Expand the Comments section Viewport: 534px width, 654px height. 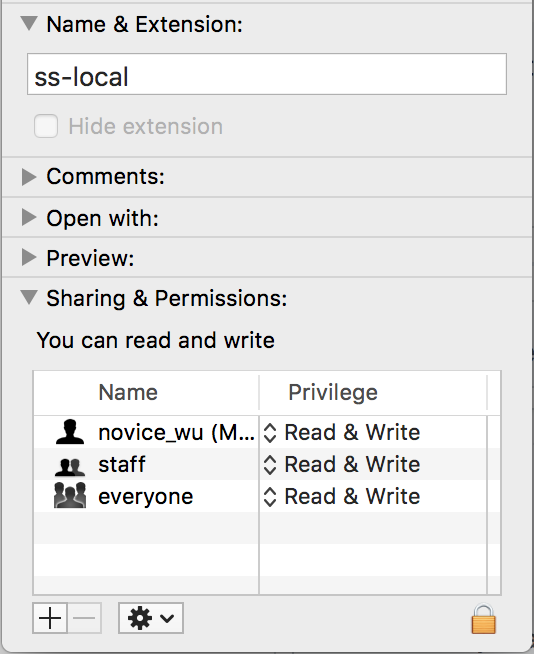click(x=29, y=177)
